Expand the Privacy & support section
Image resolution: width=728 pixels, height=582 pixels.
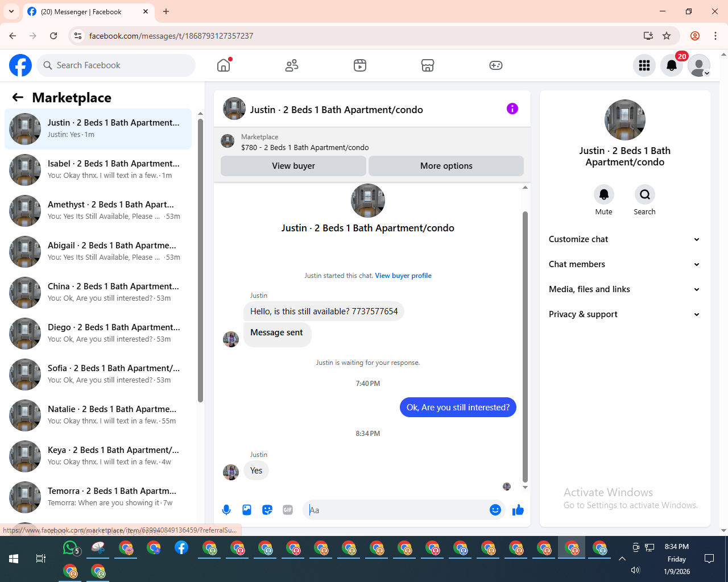[x=624, y=314]
